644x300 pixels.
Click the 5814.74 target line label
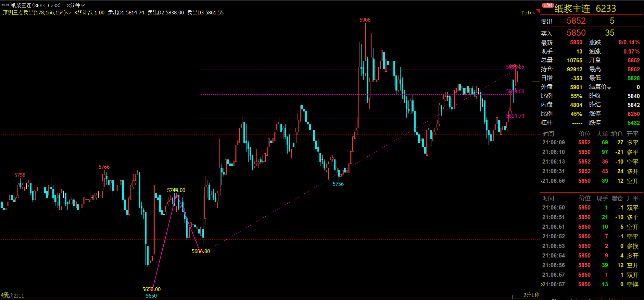[x=515, y=116]
